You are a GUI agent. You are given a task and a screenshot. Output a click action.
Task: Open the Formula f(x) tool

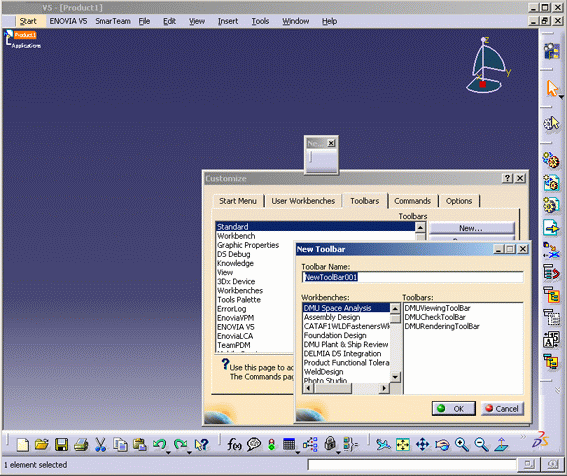tap(234, 444)
